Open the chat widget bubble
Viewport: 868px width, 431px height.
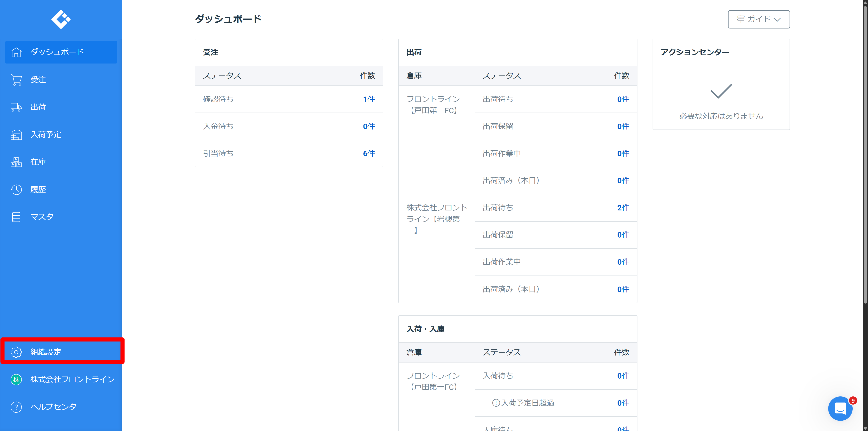pyautogui.click(x=840, y=409)
